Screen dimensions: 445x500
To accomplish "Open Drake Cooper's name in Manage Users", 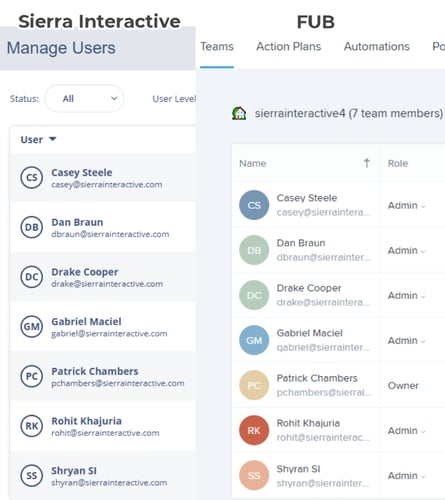I will [x=85, y=272].
